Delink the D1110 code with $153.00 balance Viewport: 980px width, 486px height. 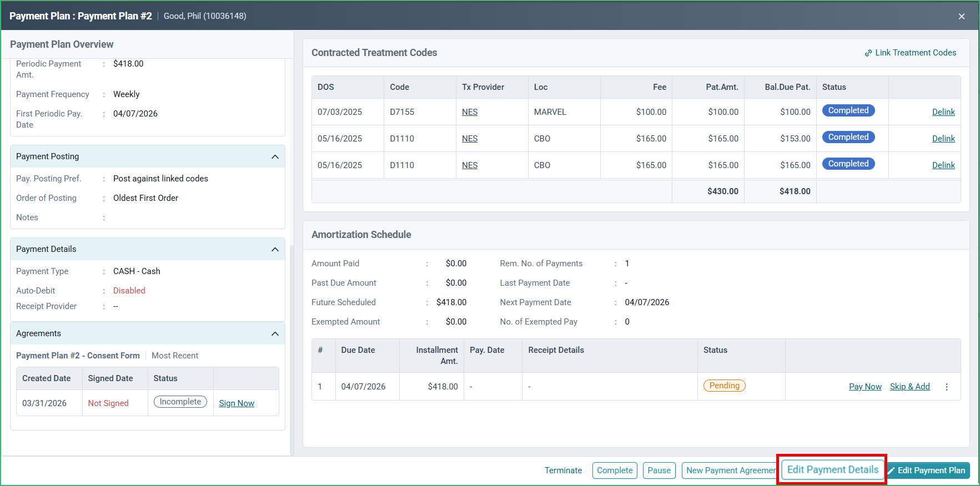click(x=943, y=139)
